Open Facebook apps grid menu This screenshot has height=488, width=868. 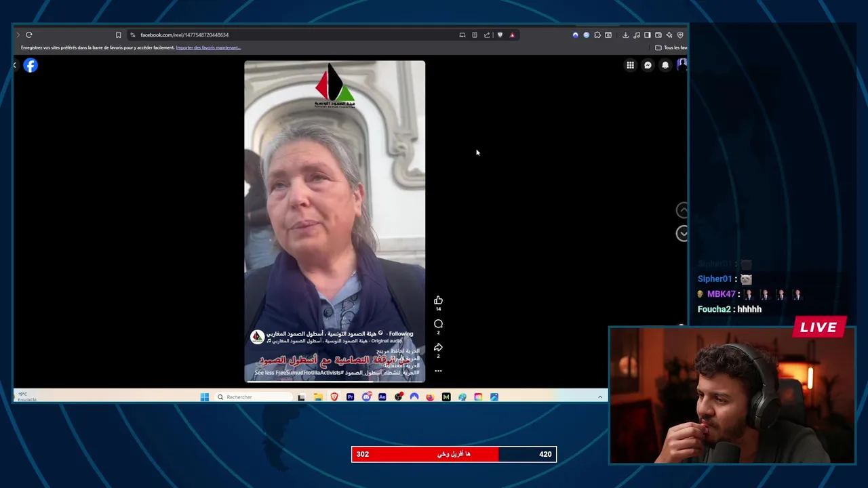(630, 65)
